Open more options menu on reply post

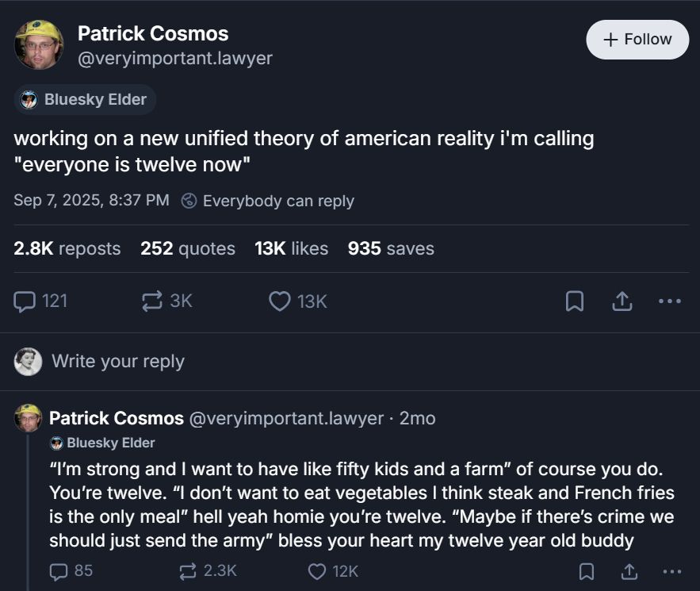(671, 570)
